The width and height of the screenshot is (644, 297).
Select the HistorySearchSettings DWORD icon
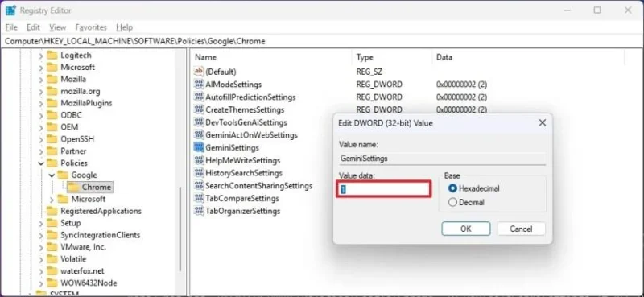(199, 173)
